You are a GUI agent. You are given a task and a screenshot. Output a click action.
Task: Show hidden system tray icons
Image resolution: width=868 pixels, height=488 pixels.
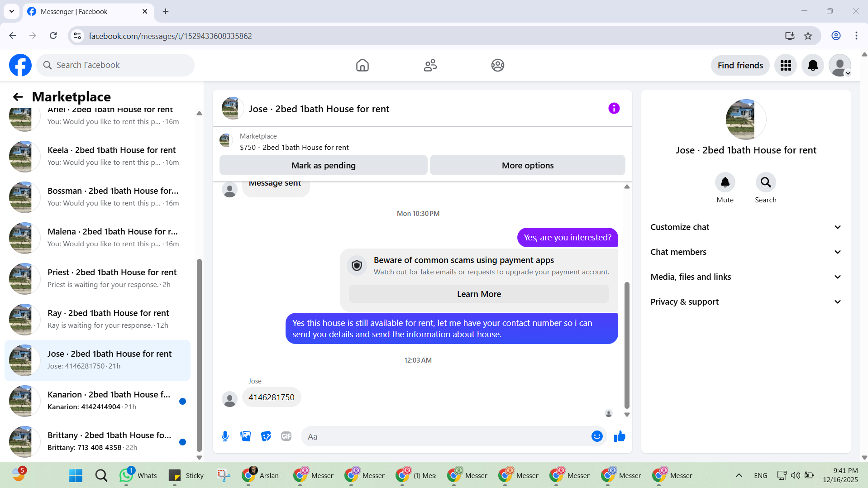(x=739, y=475)
